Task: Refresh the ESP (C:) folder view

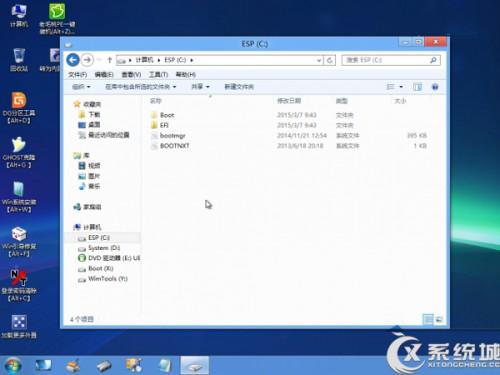Action: 329,60
